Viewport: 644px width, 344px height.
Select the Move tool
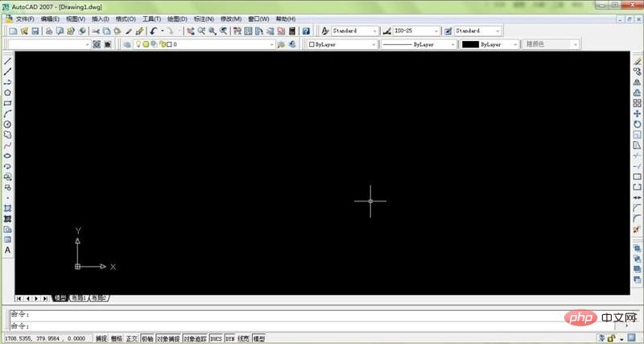click(x=637, y=114)
